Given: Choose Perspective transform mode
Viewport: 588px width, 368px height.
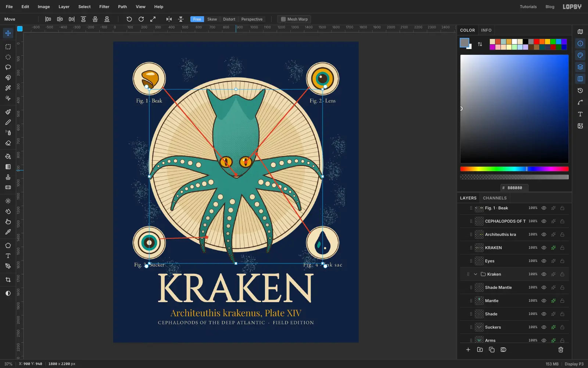Looking at the screenshot, I should pos(252,19).
